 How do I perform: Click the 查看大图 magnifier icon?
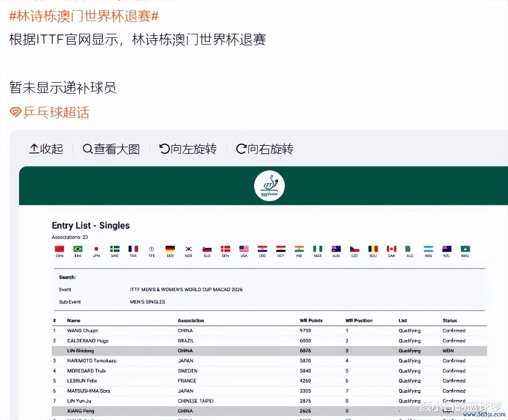[88, 149]
